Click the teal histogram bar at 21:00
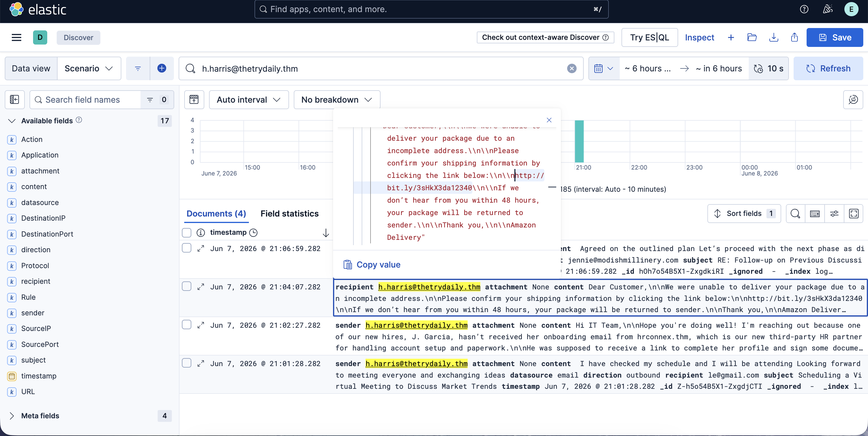 (x=579, y=141)
